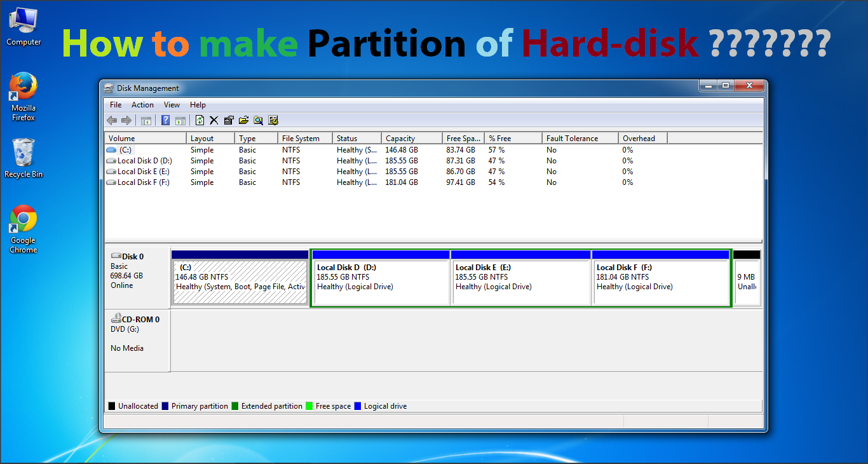
Task: Open the Help menu
Action: 198,104
